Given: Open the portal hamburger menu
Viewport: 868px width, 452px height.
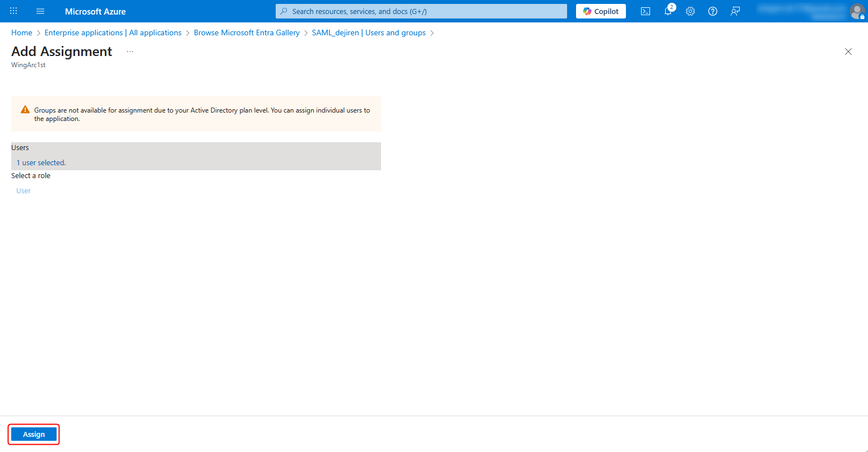Looking at the screenshot, I should (40, 11).
